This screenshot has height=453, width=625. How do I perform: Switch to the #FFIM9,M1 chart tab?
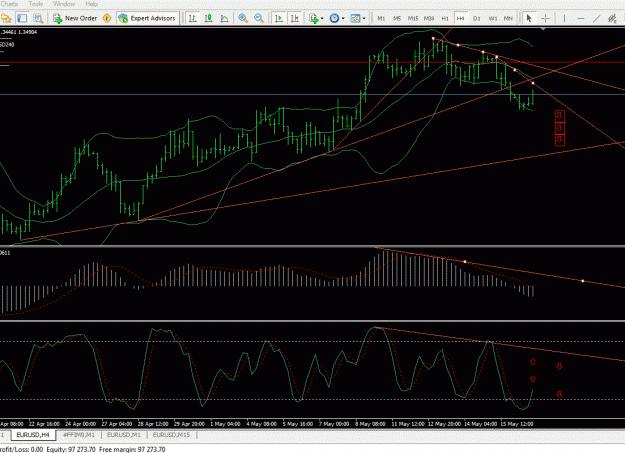point(79,435)
